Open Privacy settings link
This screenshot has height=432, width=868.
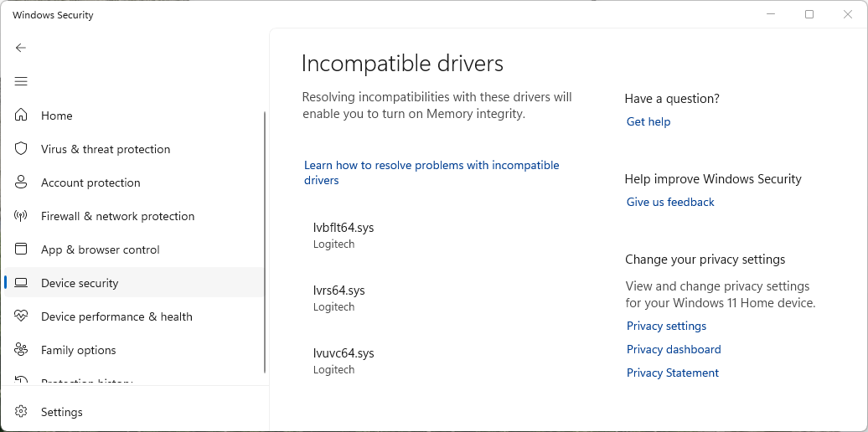pos(667,326)
